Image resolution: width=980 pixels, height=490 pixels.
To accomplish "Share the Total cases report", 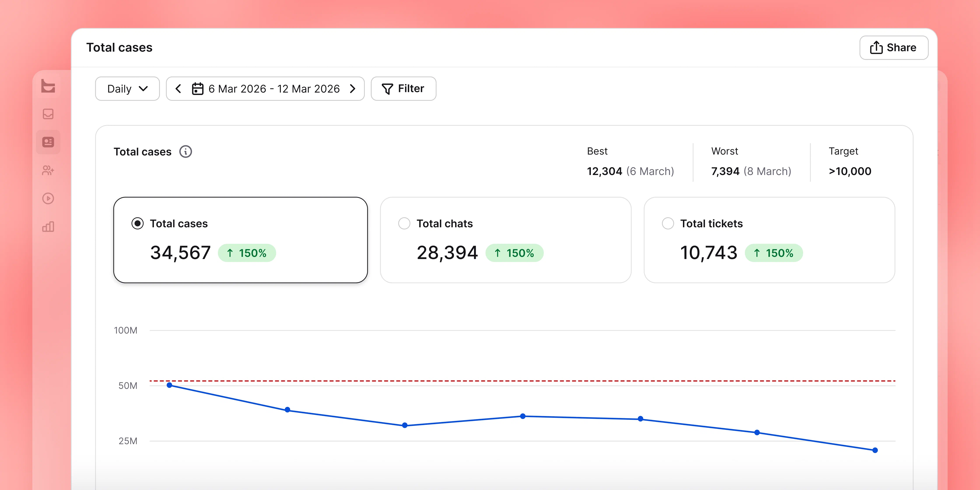I will coord(894,47).
